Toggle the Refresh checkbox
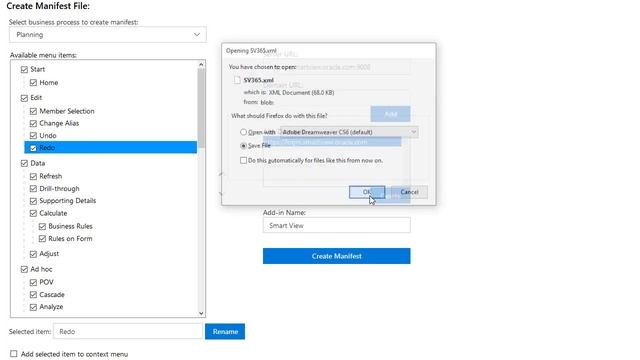 [33, 176]
